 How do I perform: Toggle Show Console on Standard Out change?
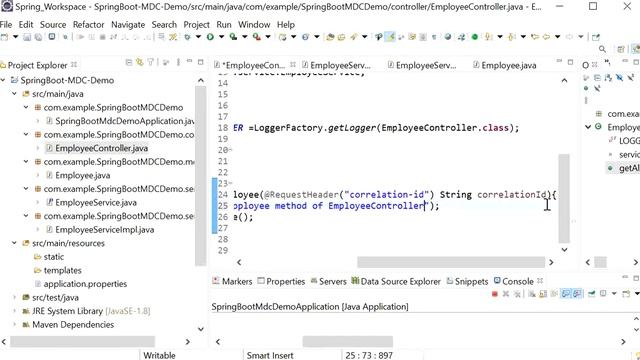coord(565,294)
